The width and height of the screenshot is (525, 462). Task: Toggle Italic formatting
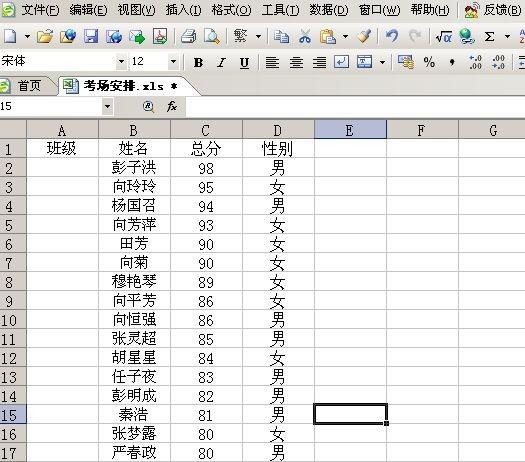click(x=221, y=63)
